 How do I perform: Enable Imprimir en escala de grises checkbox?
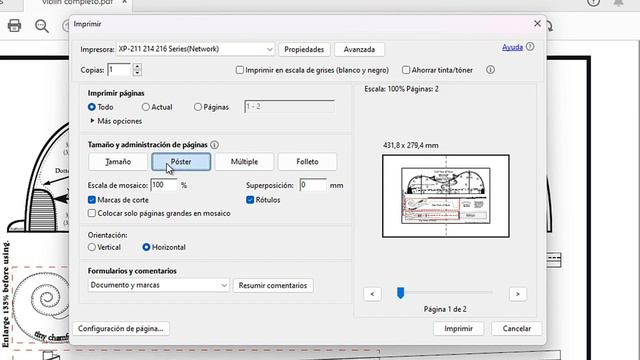point(240,70)
